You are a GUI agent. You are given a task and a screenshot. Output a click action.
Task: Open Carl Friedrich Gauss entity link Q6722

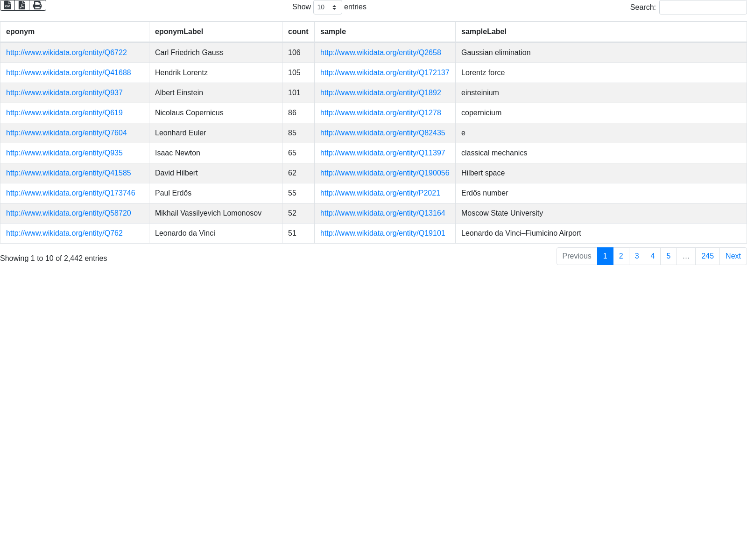[66, 53]
